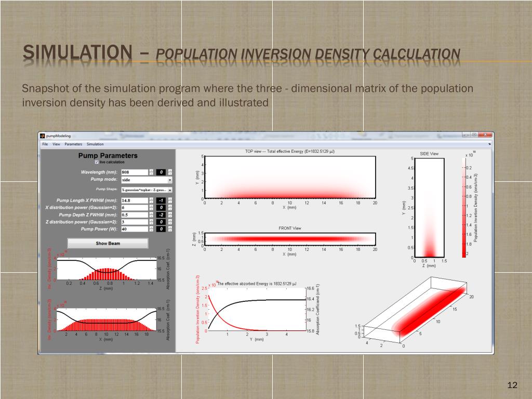Image resolution: width=532 pixels, height=399 pixels.
Task: Click the exponent stepper next to Pump Depth
Action: pyautogui.click(x=170, y=215)
